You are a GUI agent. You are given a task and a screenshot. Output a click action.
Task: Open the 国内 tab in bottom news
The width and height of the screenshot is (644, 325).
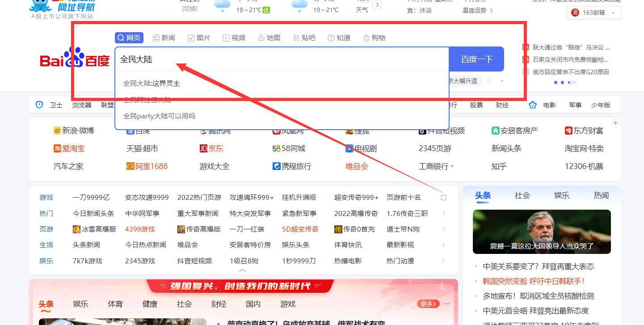tap(253, 304)
